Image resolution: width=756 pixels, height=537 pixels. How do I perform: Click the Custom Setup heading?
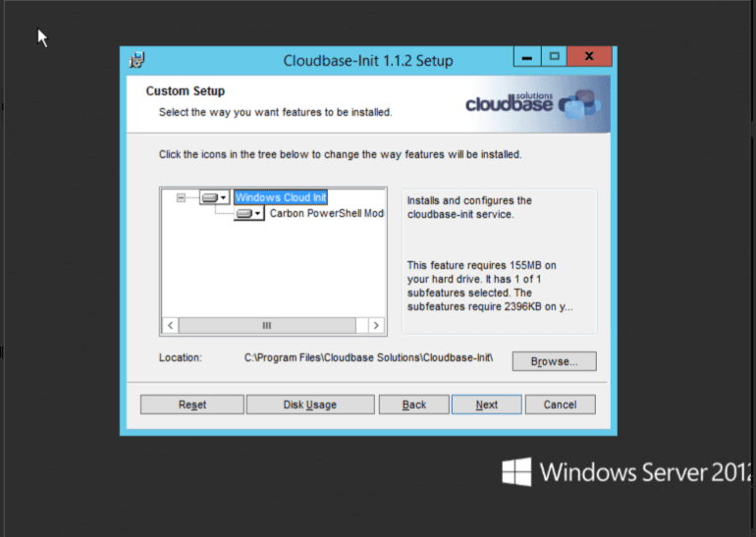(x=186, y=91)
